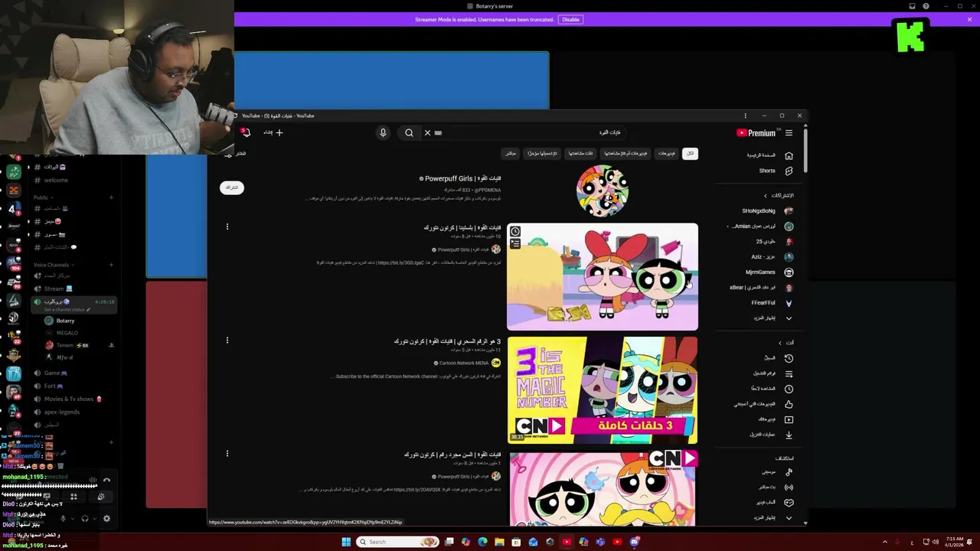Open Live in Explore section
Image resolution: width=980 pixels, height=551 pixels.
click(x=775, y=487)
